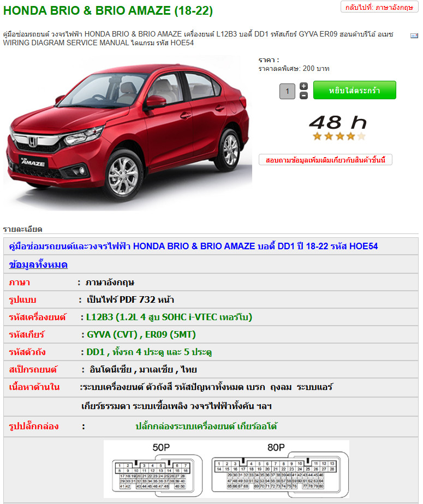Click the third gold rating star
The image size is (423, 504).
339,136
